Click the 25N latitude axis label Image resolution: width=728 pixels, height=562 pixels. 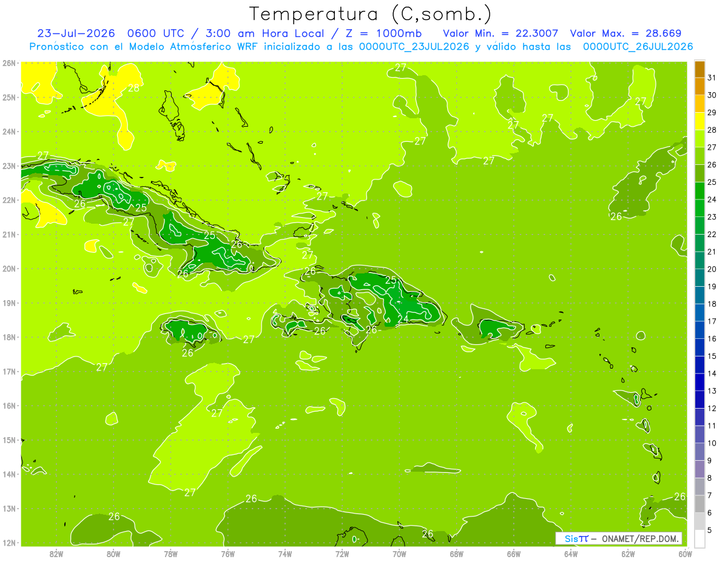[9, 97]
